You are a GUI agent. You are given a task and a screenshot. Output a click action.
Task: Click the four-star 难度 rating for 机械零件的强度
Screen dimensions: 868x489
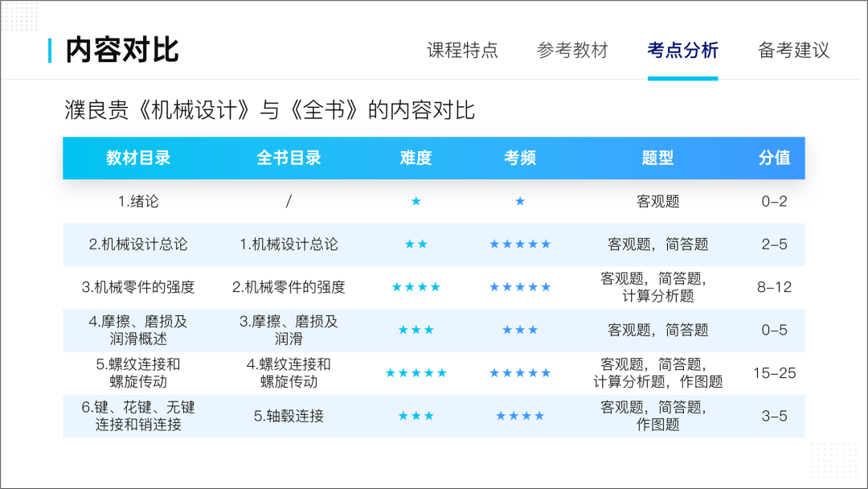click(416, 287)
